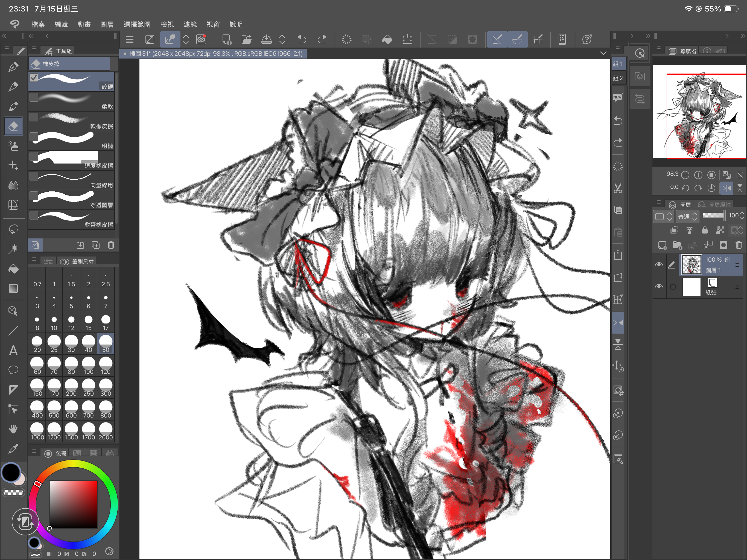Open the 濾鏡 menu
747x560 pixels.
click(x=190, y=24)
